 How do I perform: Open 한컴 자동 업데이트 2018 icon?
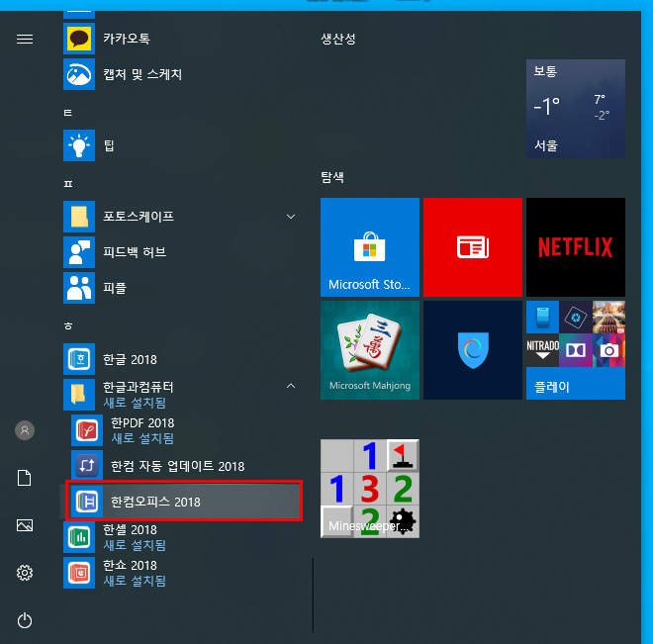(87, 465)
